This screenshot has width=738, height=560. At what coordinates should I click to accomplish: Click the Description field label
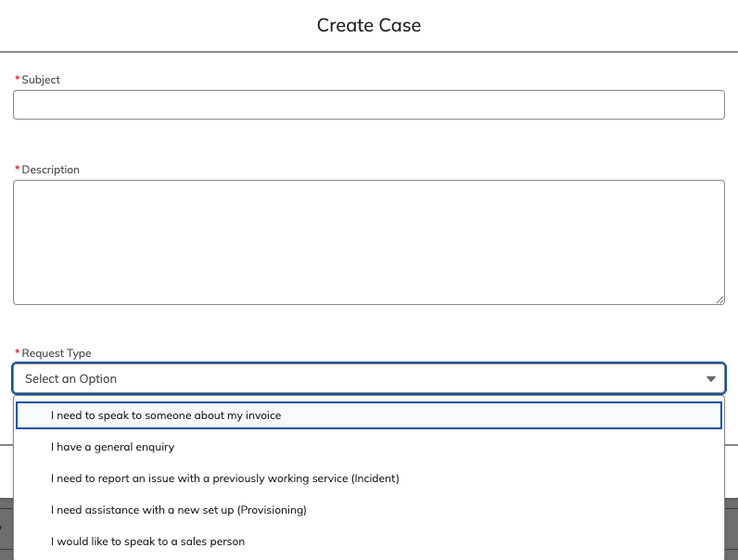[x=51, y=170]
